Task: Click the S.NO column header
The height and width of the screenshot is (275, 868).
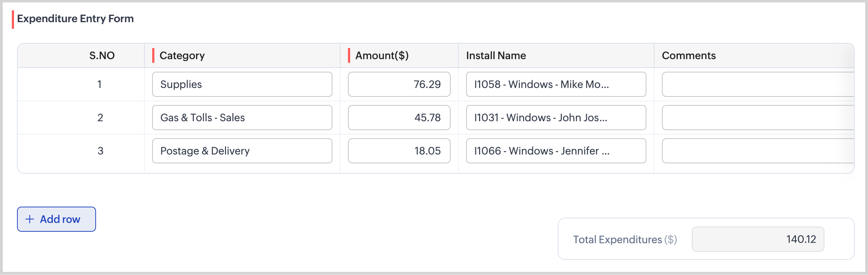Action: click(102, 55)
